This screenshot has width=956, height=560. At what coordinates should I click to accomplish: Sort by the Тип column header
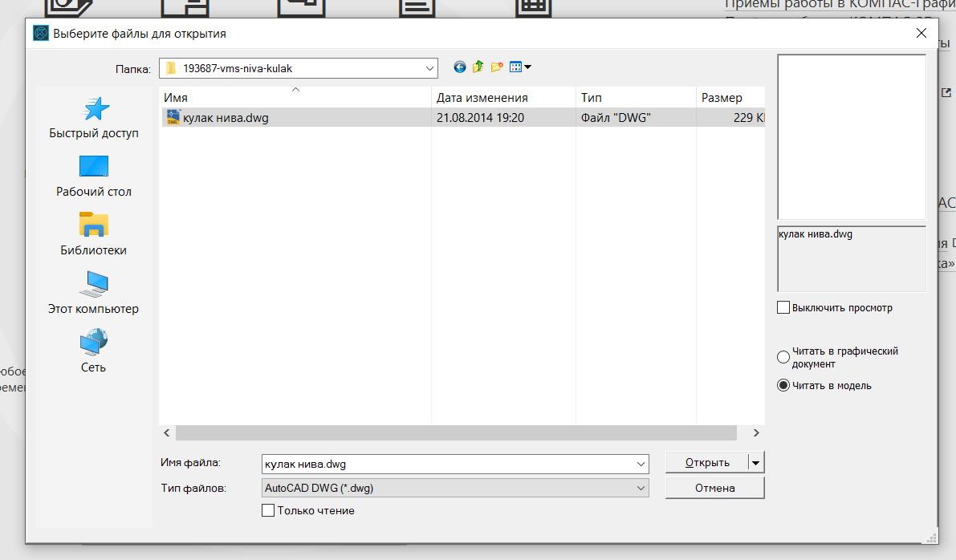click(636, 98)
